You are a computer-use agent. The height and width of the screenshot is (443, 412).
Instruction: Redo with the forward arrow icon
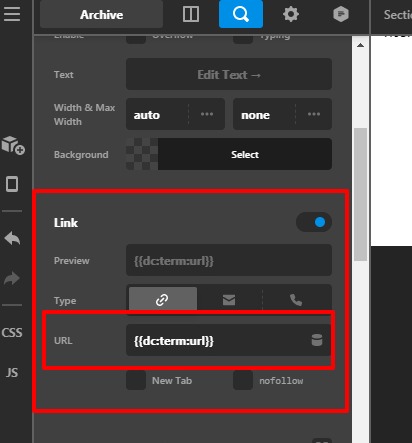(x=12, y=278)
